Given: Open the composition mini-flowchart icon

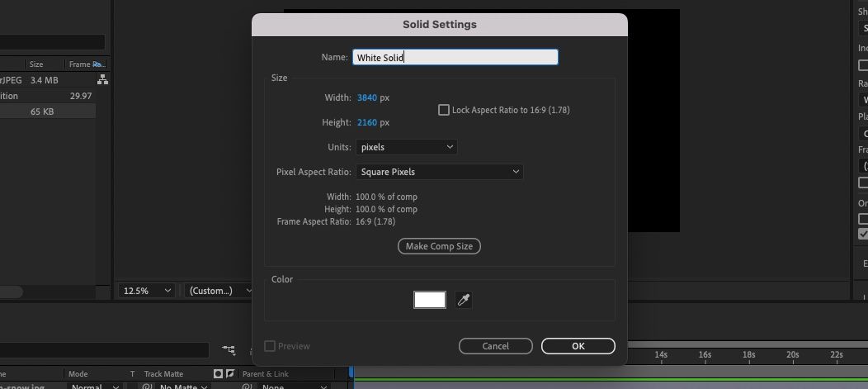Looking at the screenshot, I should (x=229, y=349).
